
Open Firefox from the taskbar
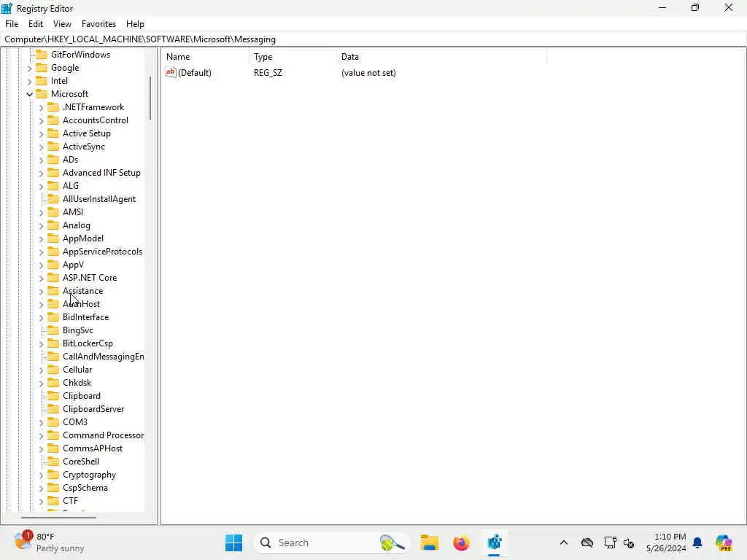(x=462, y=542)
